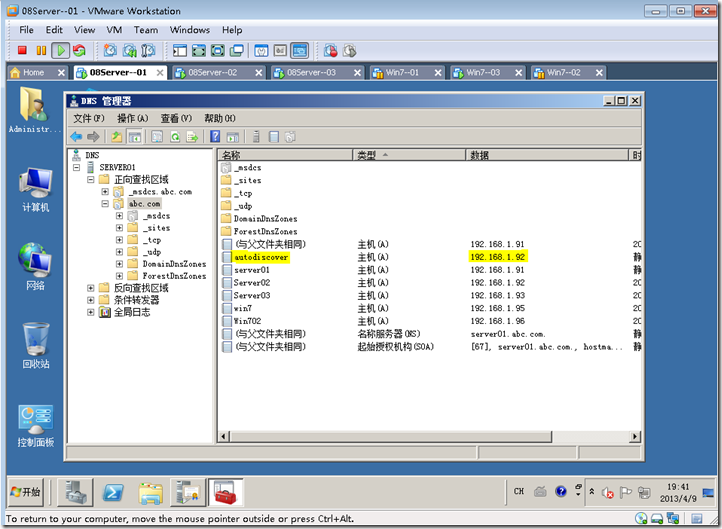This screenshot has width=722, height=529.
Task: Click the scroll right arrow in record list
Action: [635, 436]
